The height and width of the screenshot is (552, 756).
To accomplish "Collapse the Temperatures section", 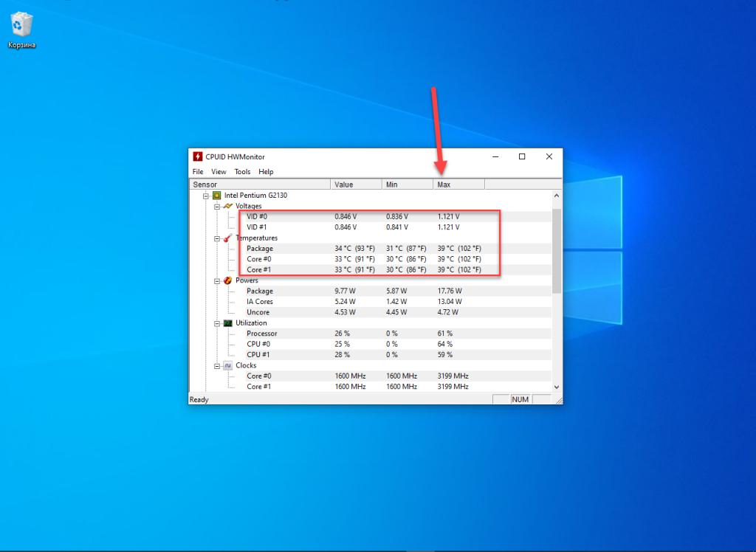I will (217, 238).
